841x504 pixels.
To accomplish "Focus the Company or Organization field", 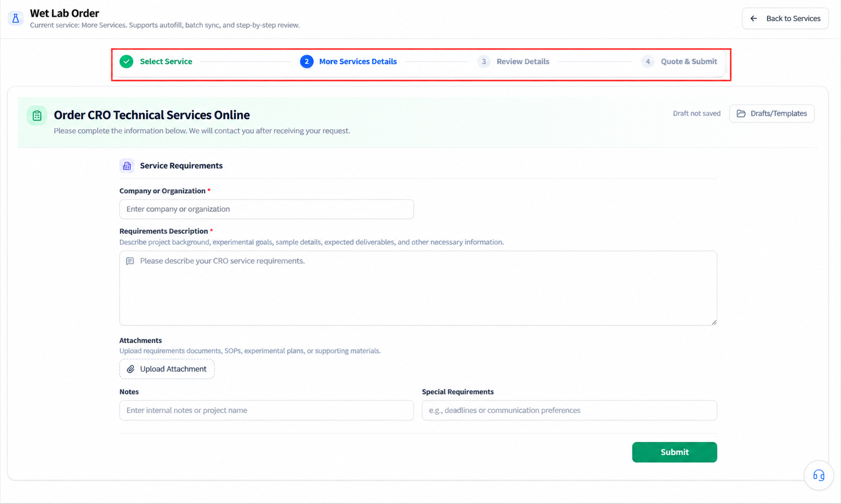I will [266, 209].
